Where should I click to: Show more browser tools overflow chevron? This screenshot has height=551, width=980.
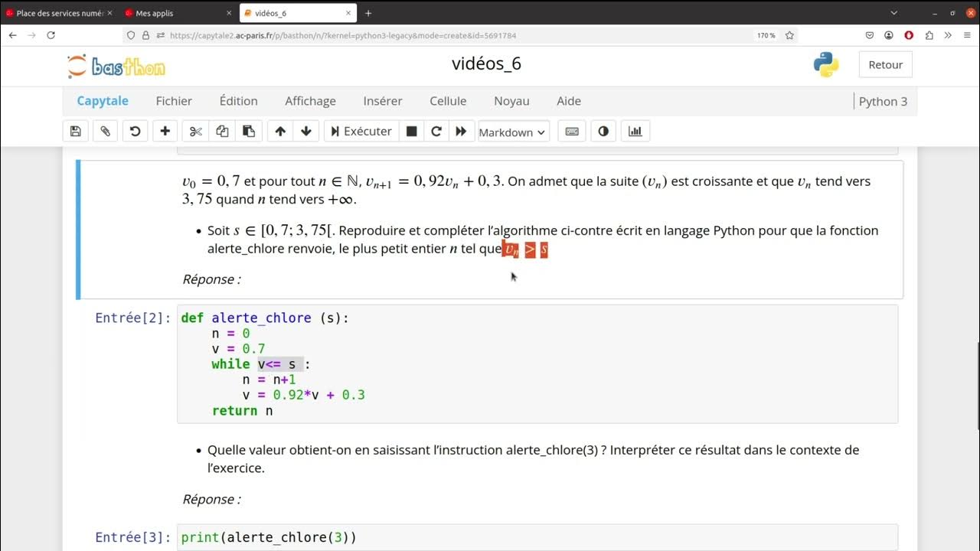948,35
